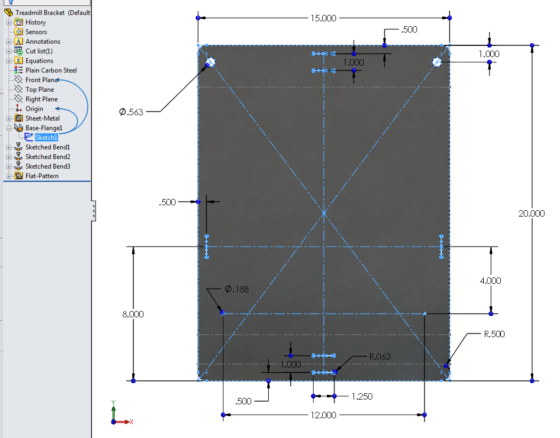Click the Sketched Bend1 icon
Image resolution: width=560 pixels, height=438 pixels.
click(x=19, y=147)
